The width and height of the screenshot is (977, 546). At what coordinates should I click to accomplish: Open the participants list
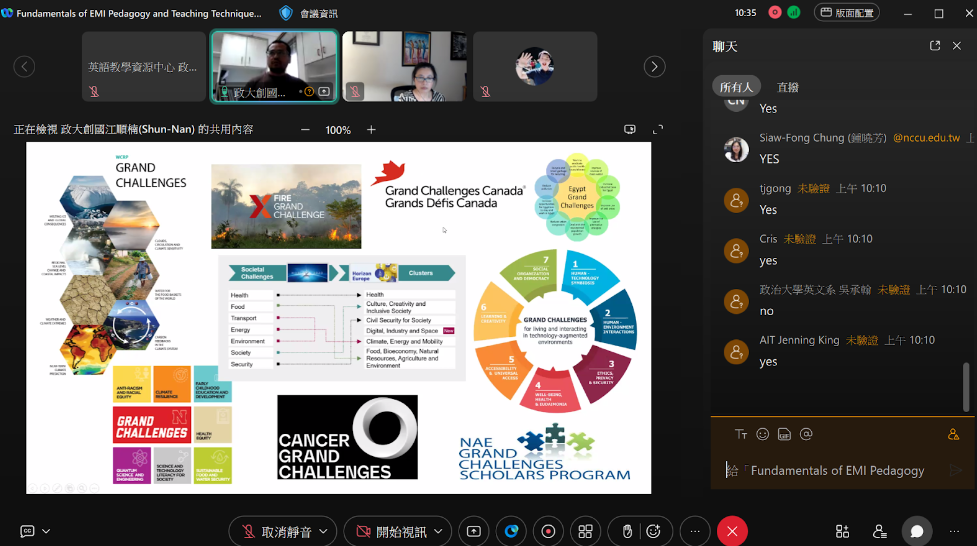click(x=879, y=531)
